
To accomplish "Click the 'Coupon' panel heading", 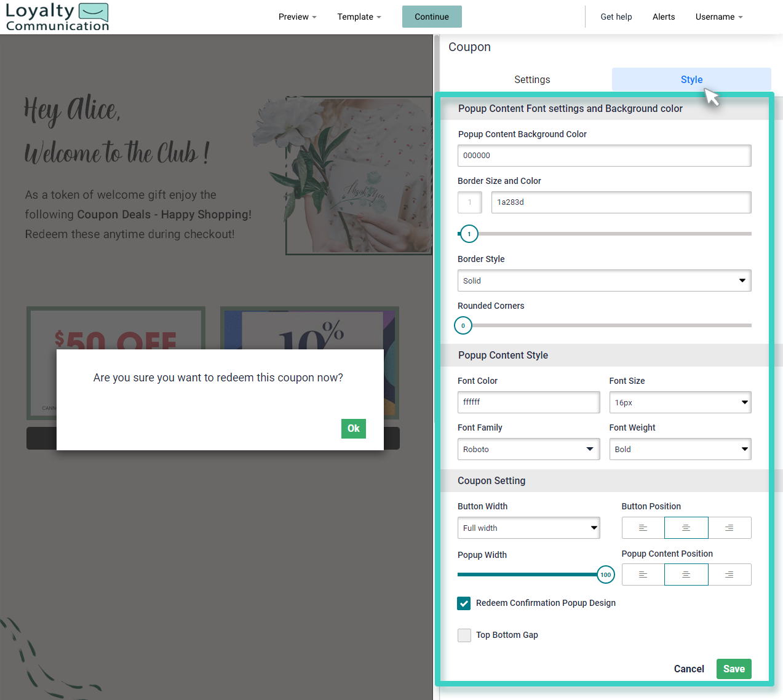I will point(469,47).
